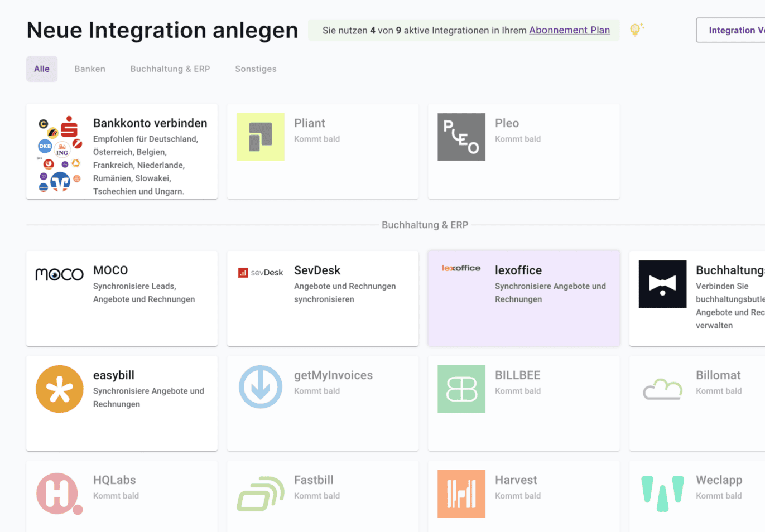The width and height of the screenshot is (765, 532).
Task: Click the lightbulb tips icon
Action: [636, 30]
